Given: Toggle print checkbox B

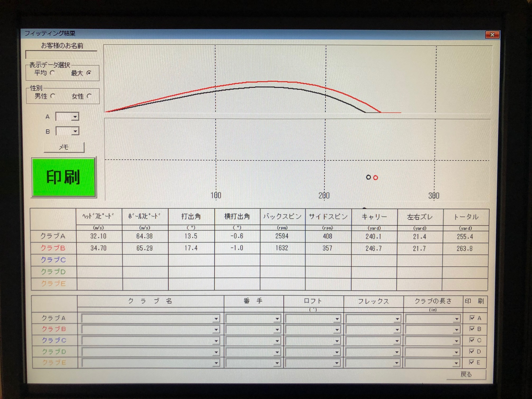Looking at the screenshot, I should pyautogui.click(x=472, y=329).
